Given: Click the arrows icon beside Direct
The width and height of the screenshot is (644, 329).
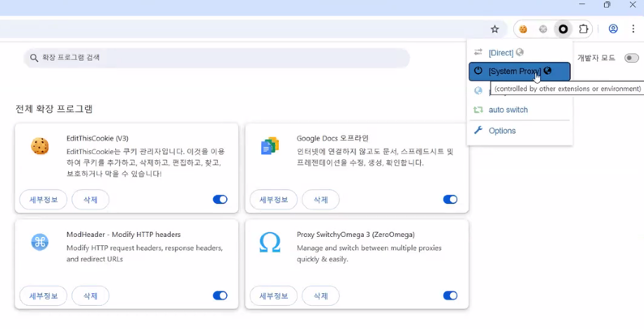Looking at the screenshot, I should pyautogui.click(x=478, y=52).
